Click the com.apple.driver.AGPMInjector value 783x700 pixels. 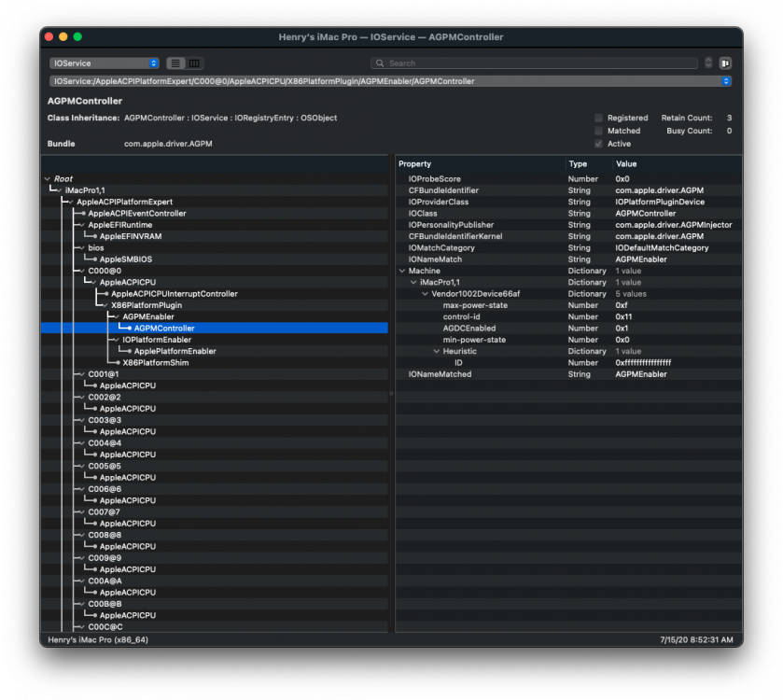674,225
